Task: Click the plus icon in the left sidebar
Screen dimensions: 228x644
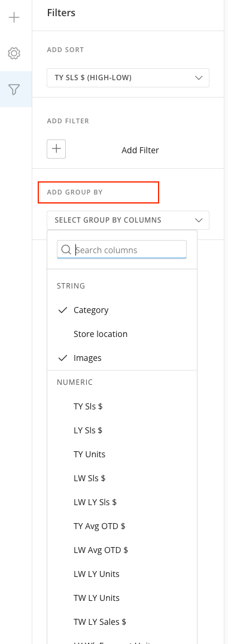Action: pyautogui.click(x=14, y=17)
